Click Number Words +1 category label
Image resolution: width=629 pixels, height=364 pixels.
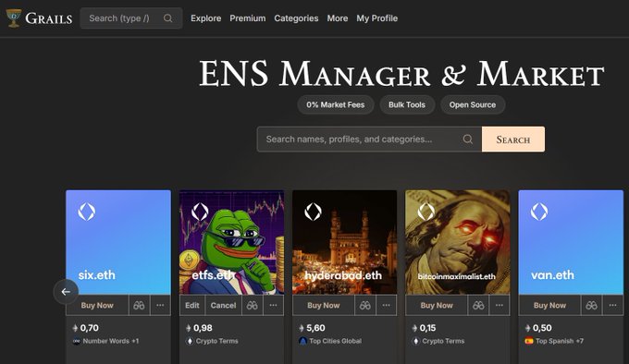(111, 341)
